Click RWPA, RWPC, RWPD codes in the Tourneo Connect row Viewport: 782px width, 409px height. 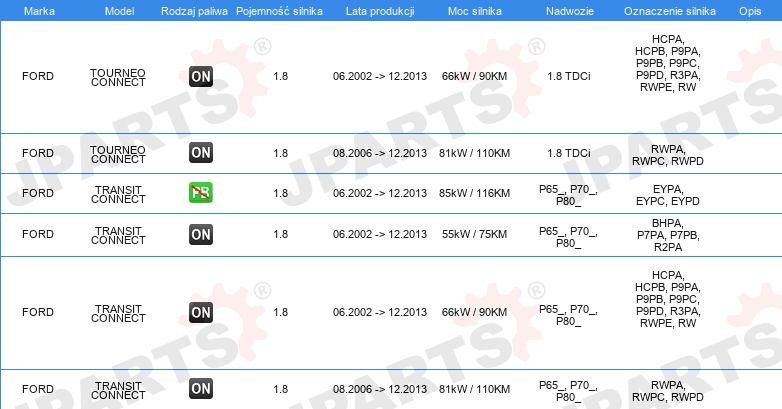tap(668, 155)
